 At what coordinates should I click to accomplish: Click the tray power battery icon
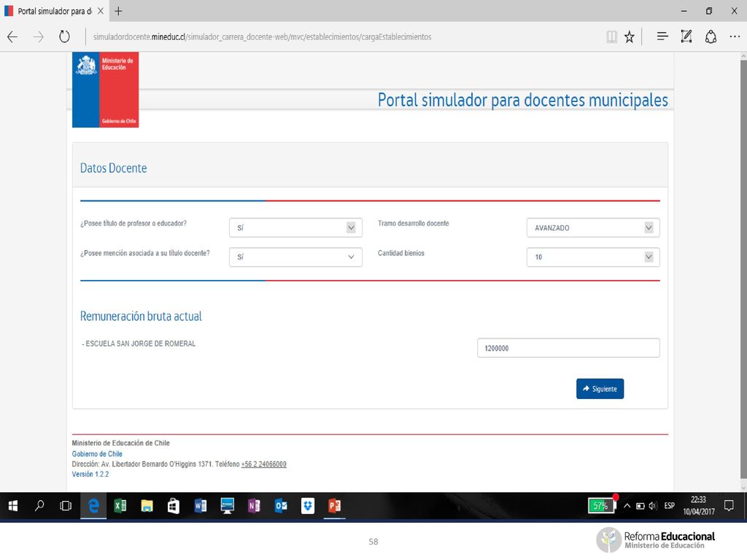click(x=640, y=506)
